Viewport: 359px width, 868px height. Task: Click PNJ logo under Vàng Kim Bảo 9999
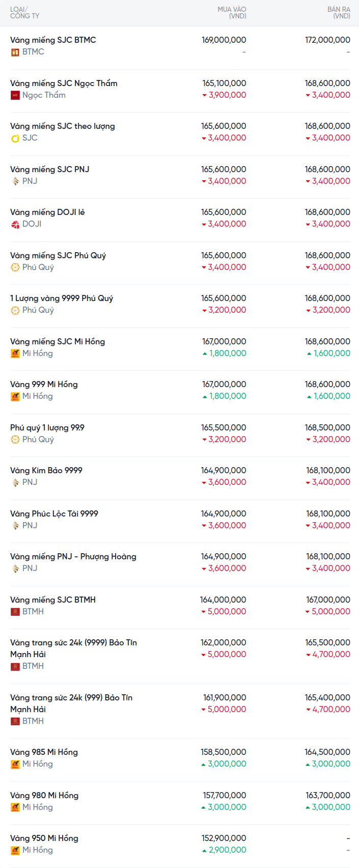coord(15,482)
